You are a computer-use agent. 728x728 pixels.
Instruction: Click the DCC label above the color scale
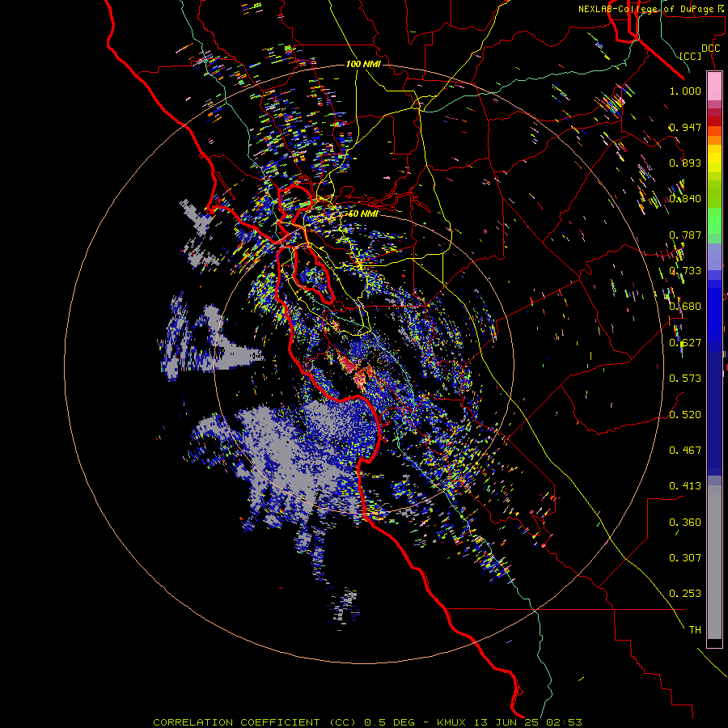710,49
